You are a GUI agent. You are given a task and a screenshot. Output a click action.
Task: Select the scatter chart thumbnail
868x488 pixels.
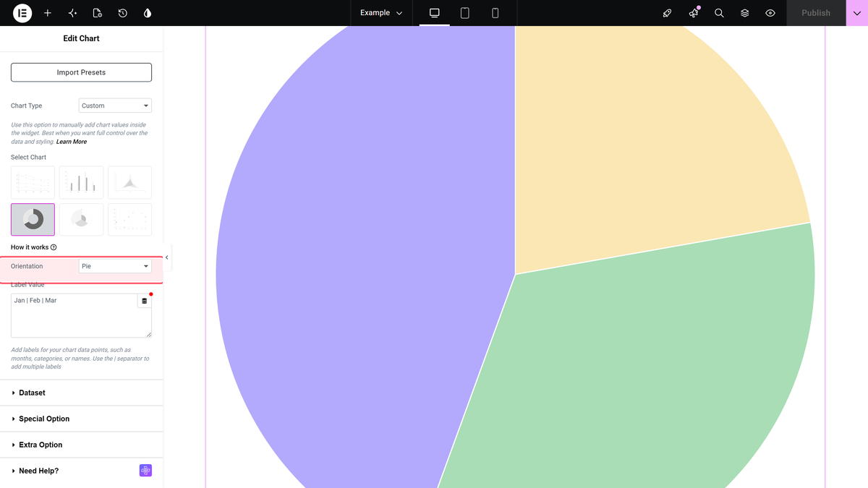click(129, 219)
